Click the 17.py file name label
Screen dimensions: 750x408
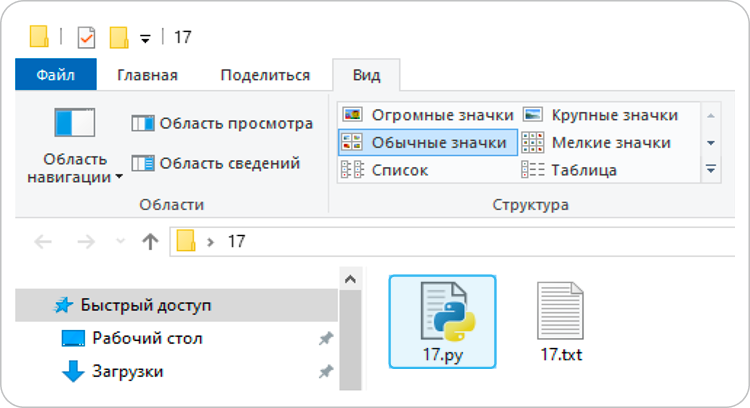point(442,354)
